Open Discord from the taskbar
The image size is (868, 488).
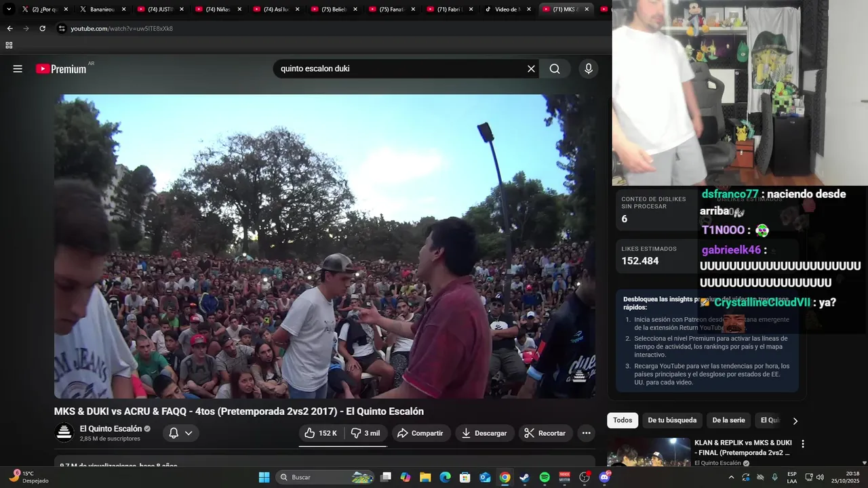(x=604, y=477)
